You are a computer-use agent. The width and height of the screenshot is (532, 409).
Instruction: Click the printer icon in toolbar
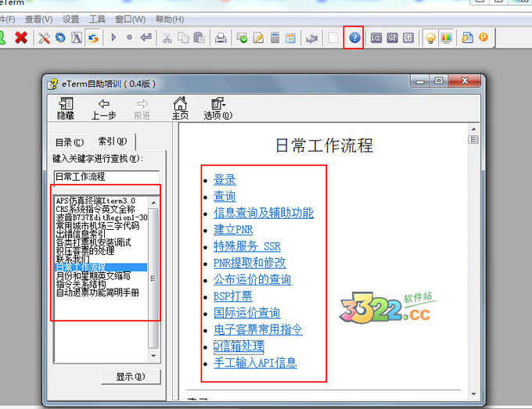click(221, 38)
